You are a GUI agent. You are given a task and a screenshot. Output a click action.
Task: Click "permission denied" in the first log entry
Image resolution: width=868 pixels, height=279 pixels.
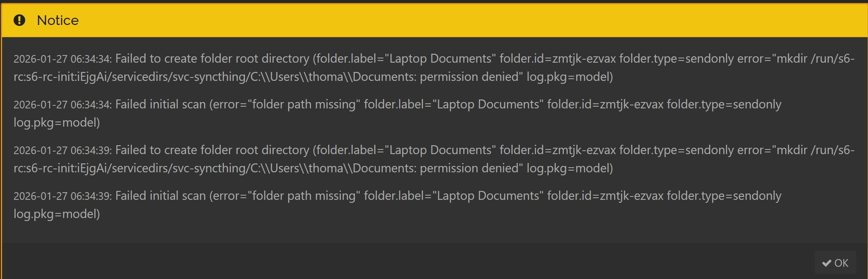coord(469,77)
